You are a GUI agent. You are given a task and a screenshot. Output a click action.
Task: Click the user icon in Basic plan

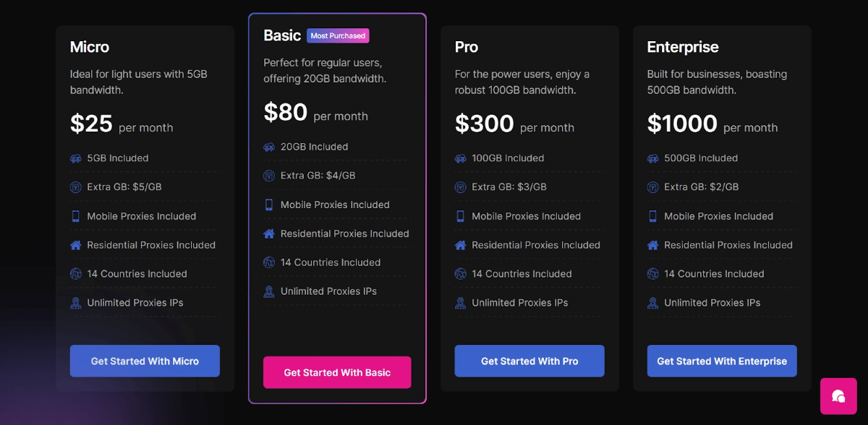(269, 291)
